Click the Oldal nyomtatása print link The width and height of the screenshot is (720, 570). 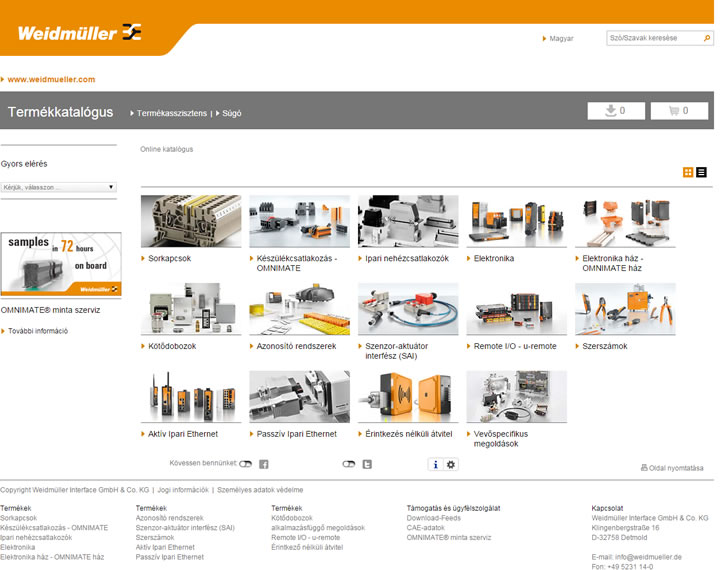click(672, 468)
